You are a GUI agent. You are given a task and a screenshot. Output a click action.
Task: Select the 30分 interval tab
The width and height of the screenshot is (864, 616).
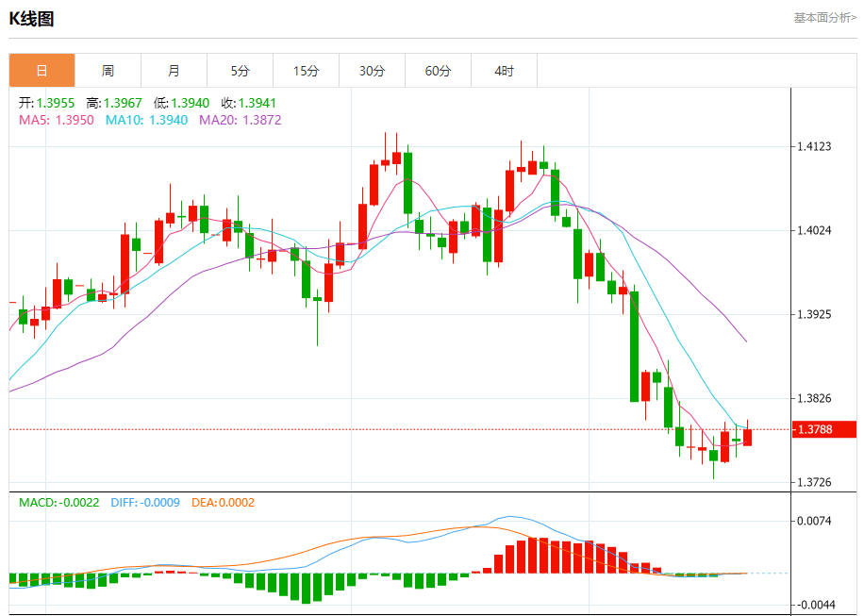[372, 71]
